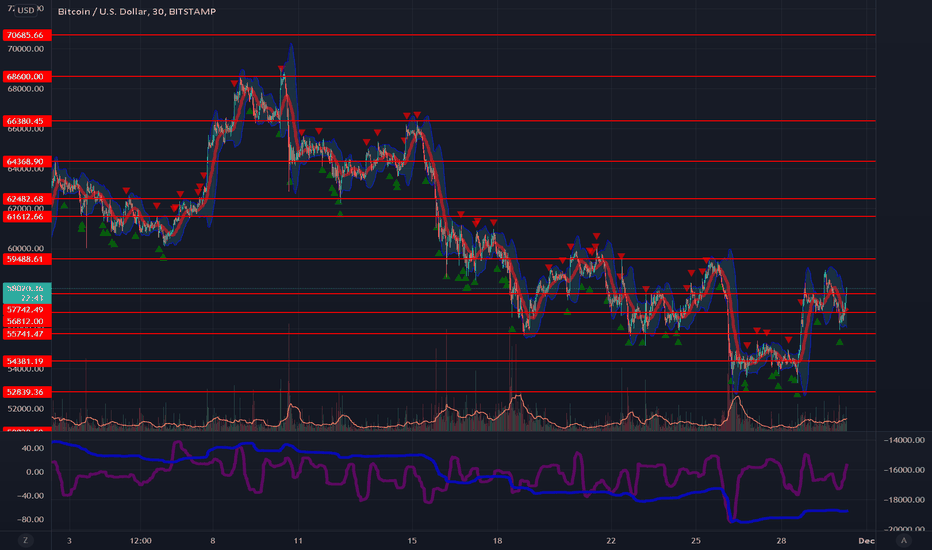Click the Dec time axis label
Image resolution: width=932 pixels, height=550 pixels.
pyautogui.click(x=866, y=540)
